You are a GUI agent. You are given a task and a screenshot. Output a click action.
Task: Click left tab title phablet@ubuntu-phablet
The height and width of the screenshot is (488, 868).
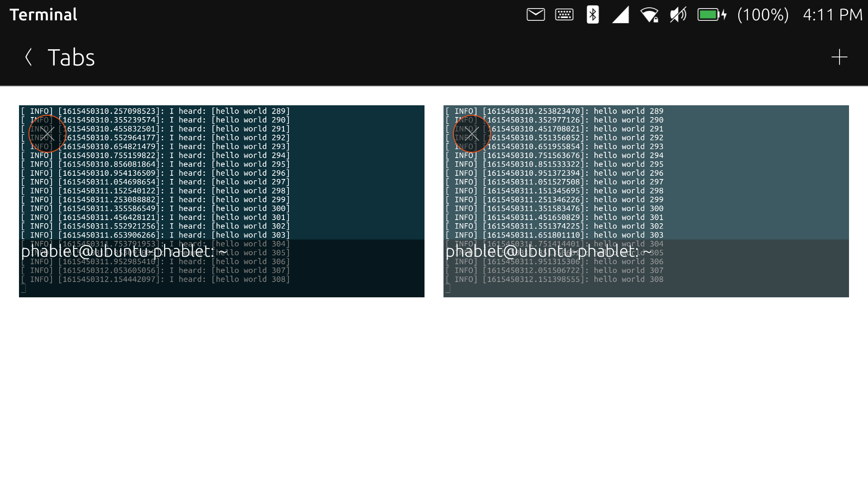[124, 251]
